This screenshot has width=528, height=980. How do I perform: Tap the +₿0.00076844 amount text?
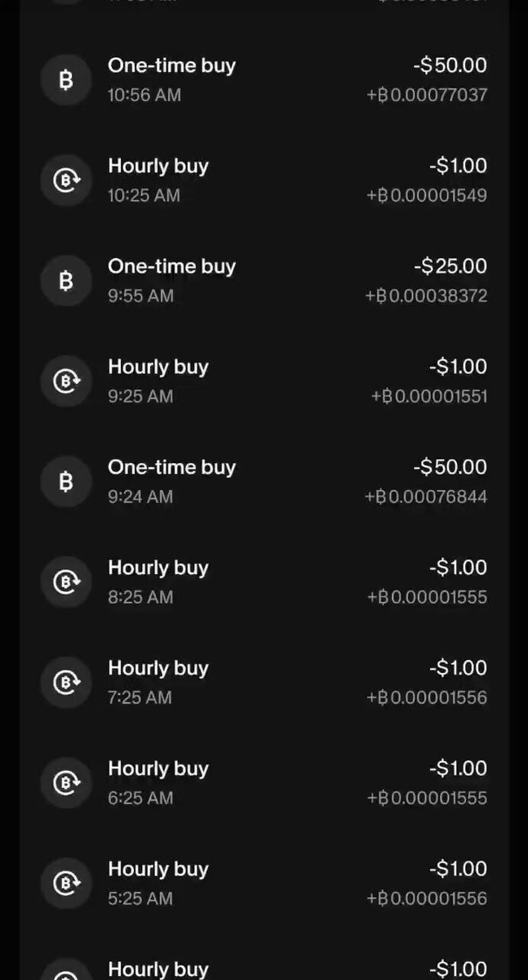coord(426,497)
